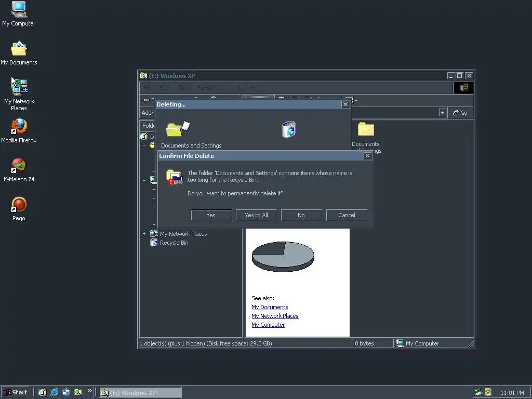Click the Start button
Screen dimensions: 532x399
point(15,393)
